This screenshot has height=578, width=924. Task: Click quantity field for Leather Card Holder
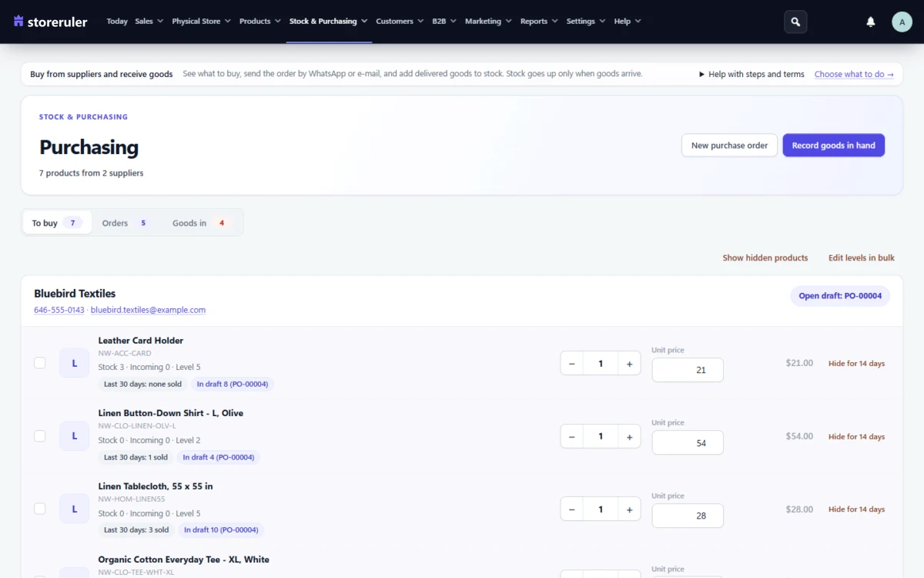tap(601, 363)
